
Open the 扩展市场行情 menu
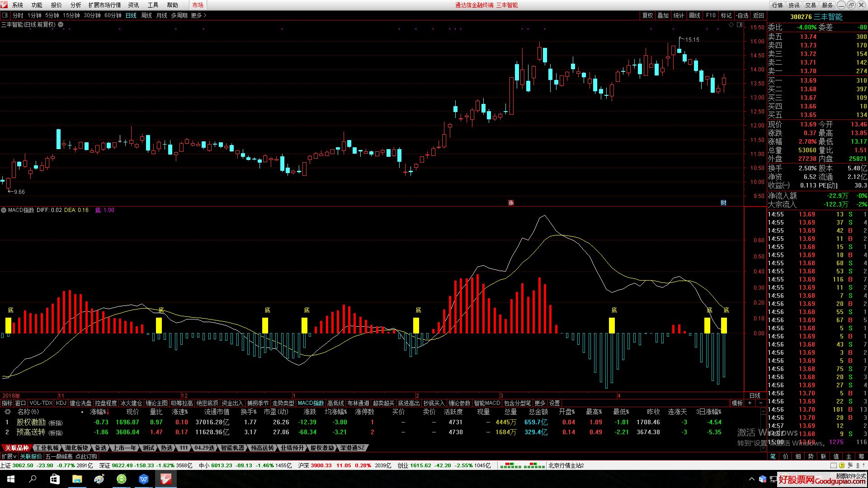point(105,5)
